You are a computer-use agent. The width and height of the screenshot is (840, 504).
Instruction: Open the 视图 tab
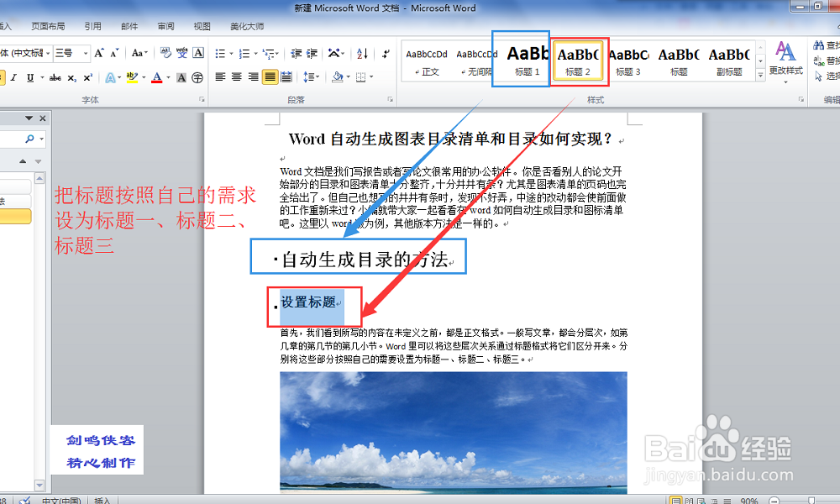coord(202,26)
